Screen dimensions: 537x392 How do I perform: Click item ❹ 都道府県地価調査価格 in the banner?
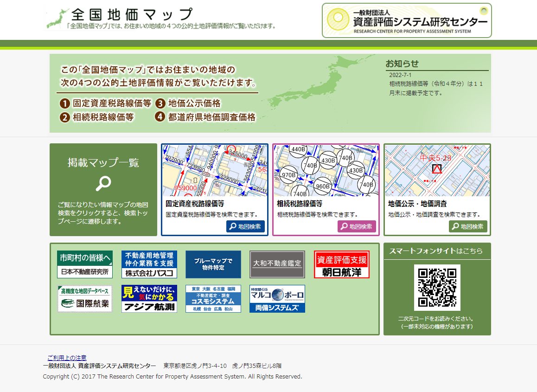pyautogui.click(x=205, y=117)
